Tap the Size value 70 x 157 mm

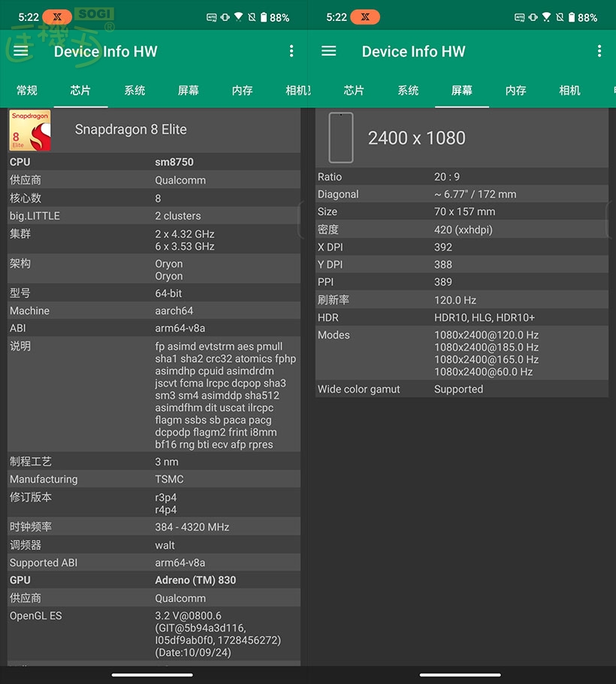(464, 212)
